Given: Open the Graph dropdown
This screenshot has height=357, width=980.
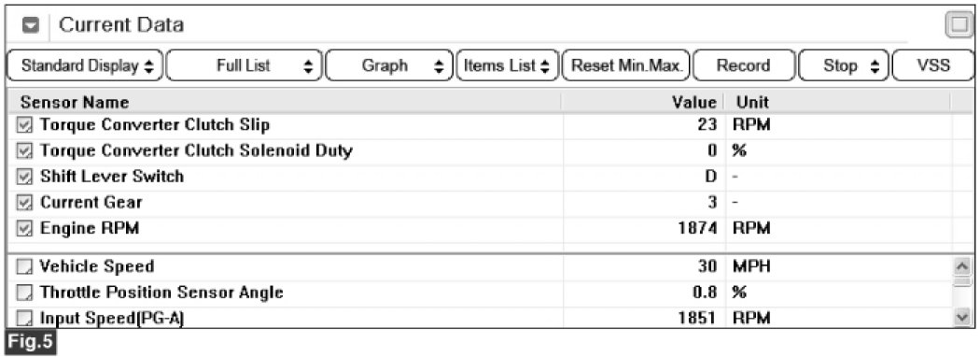Looking at the screenshot, I should pos(389,65).
